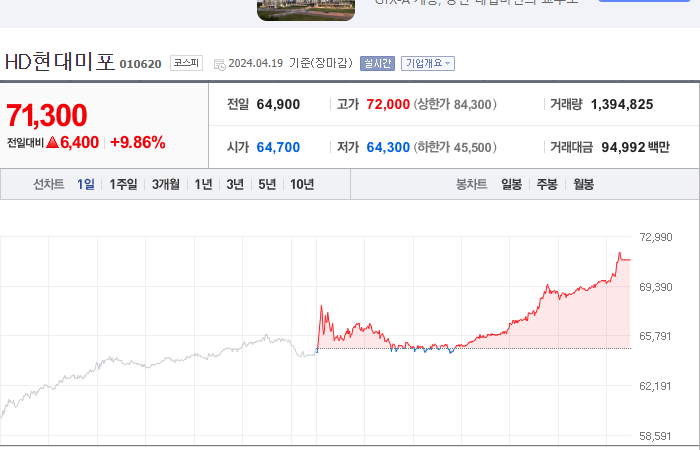Click the 실시간 real-time button
Image resolution: width=700 pixels, height=450 pixels.
377,63
